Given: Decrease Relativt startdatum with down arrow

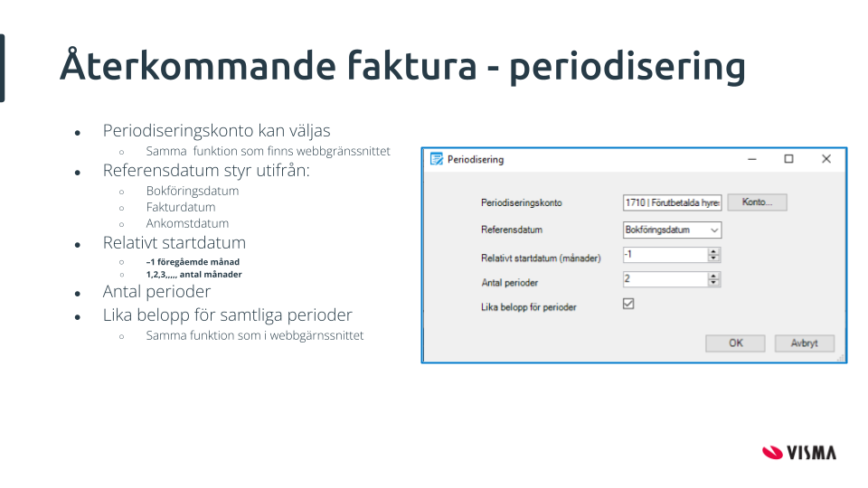Looking at the screenshot, I should click(714, 259).
